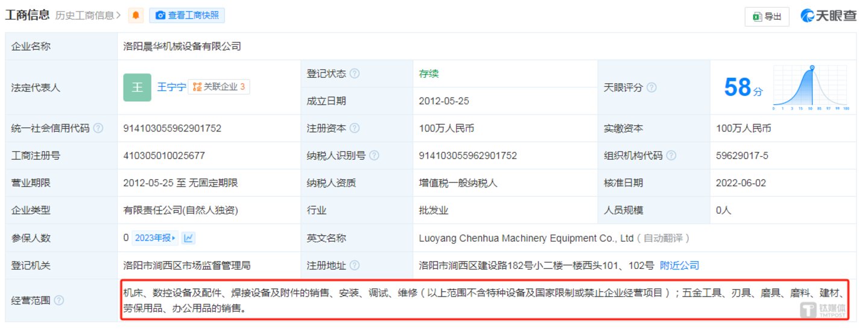Viewport: 868px width, 334px height.
Task: Click the orange bell monitoring icon
Action: point(136,16)
